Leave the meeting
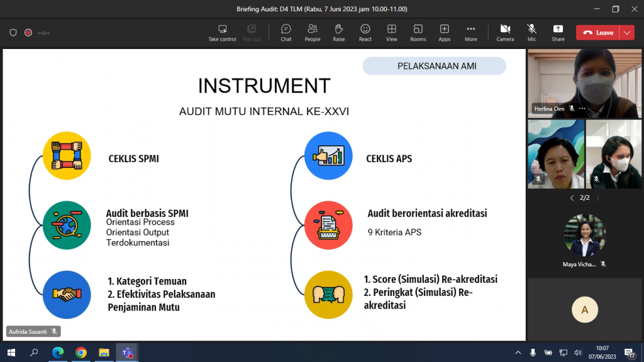Screen dimensions: 644x362 pos(597,33)
